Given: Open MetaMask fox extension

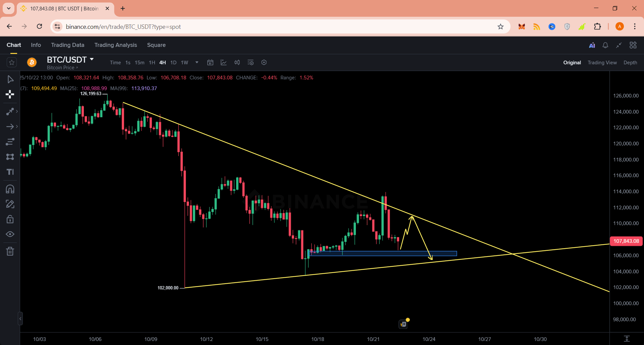Looking at the screenshot, I should pos(522,26).
